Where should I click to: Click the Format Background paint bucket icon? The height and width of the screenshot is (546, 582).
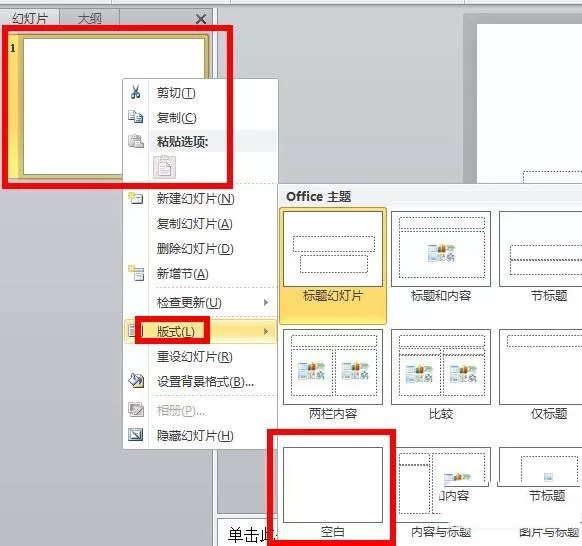[136, 380]
